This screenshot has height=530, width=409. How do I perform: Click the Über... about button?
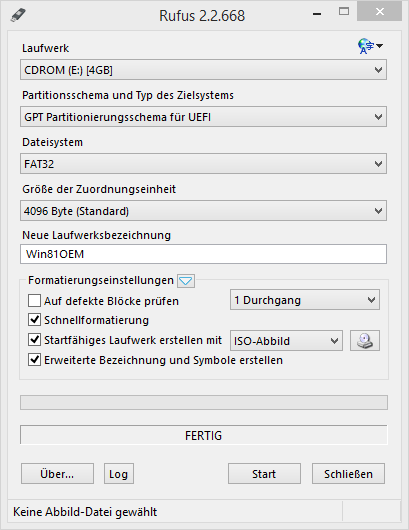pyautogui.click(x=57, y=474)
